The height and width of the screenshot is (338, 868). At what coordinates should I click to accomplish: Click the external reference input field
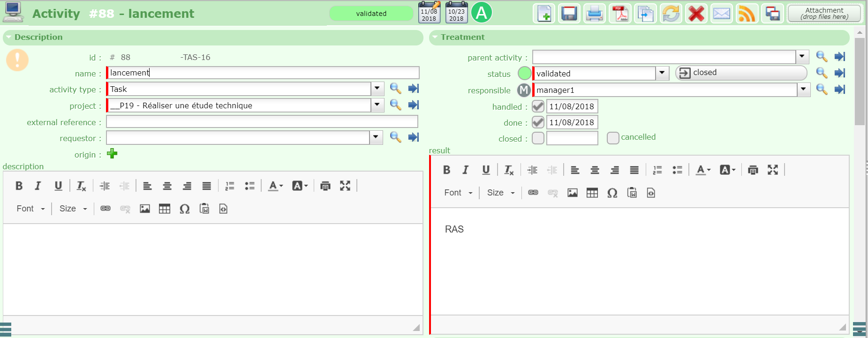point(262,122)
